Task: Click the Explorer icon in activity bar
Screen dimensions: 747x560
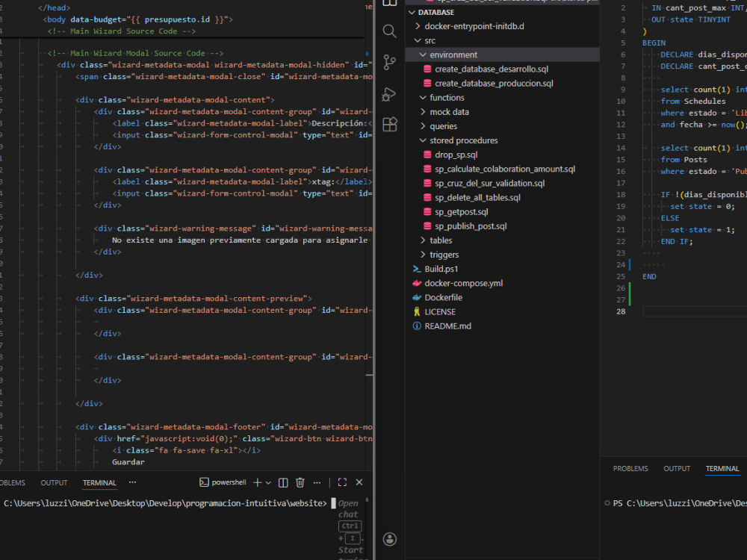Action: pyautogui.click(x=390, y=3)
